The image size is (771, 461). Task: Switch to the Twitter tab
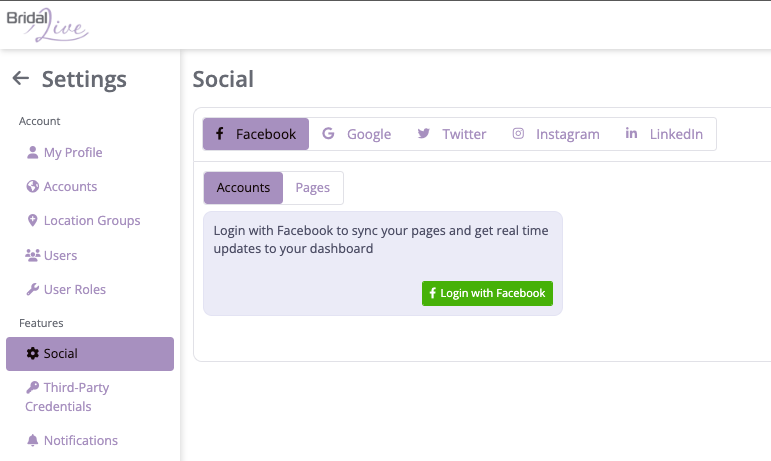pos(451,134)
